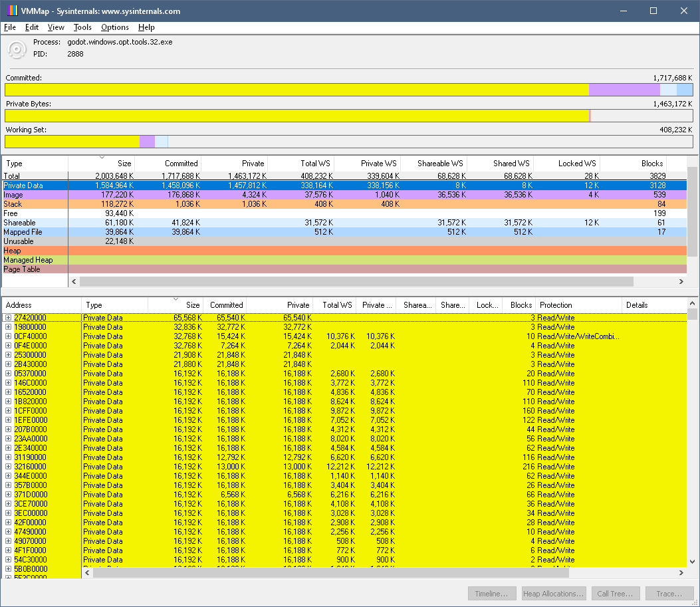Click the Trace button

pos(670,594)
